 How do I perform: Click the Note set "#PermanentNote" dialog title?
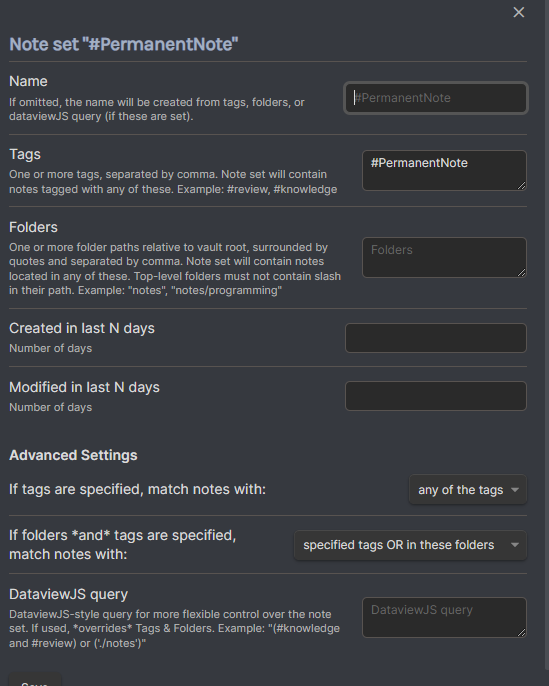click(x=124, y=44)
